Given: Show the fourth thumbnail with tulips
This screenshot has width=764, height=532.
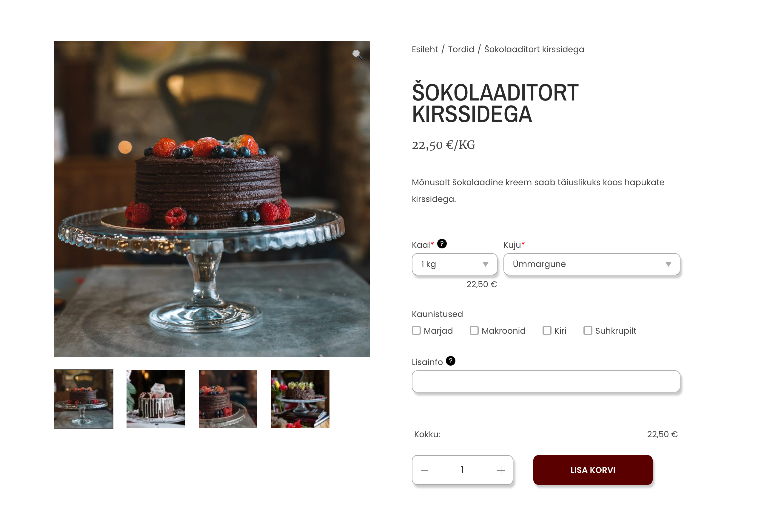Looking at the screenshot, I should (x=300, y=399).
